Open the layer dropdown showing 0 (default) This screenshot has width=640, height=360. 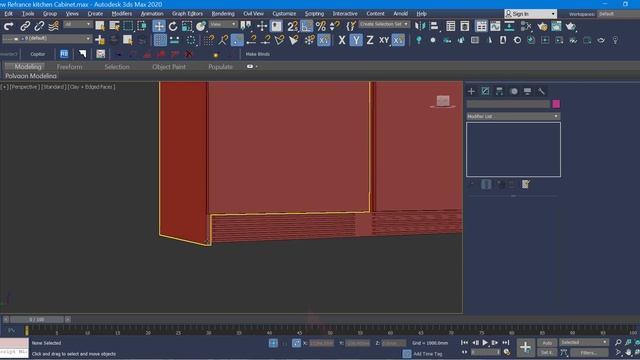(x=47, y=39)
